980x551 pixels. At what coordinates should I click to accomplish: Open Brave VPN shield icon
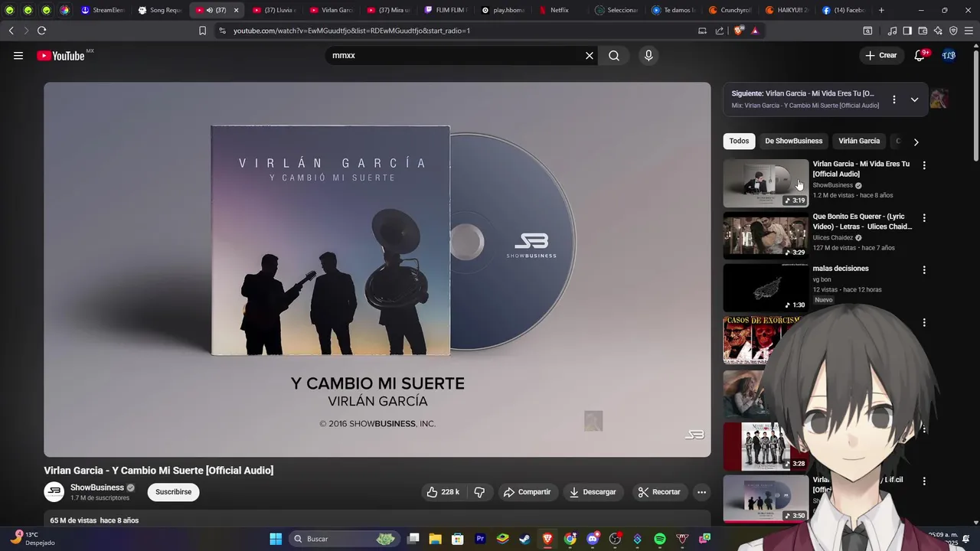(953, 31)
